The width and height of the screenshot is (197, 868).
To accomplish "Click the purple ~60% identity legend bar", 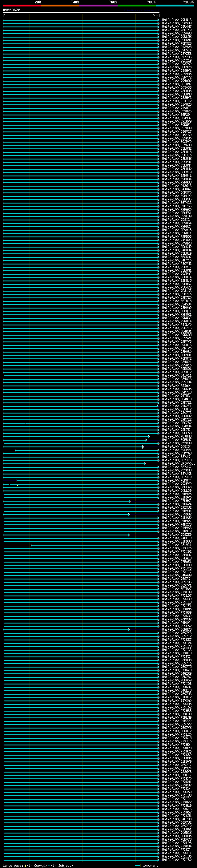I will tap(98, 6).
